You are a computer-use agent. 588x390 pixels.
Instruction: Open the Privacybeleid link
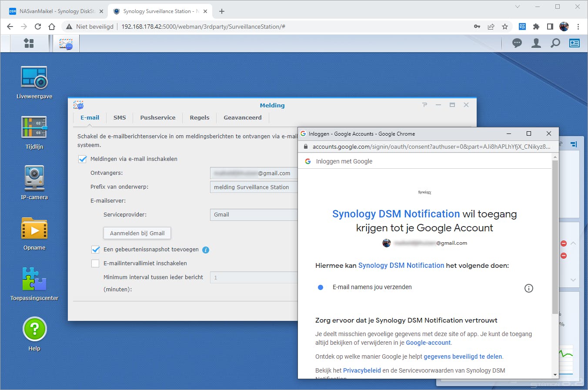pos(362,371)
